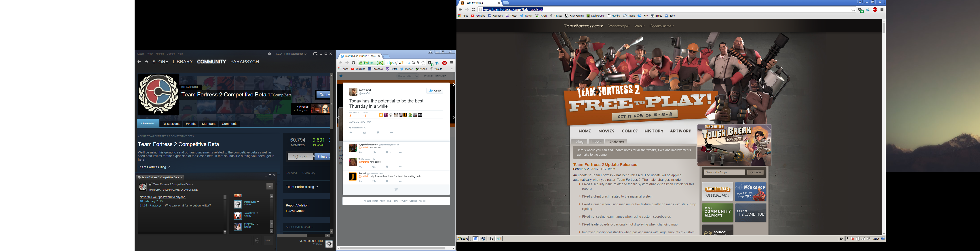
Task: Open the Games menu in Steam
Action: (x=170, y=54)
